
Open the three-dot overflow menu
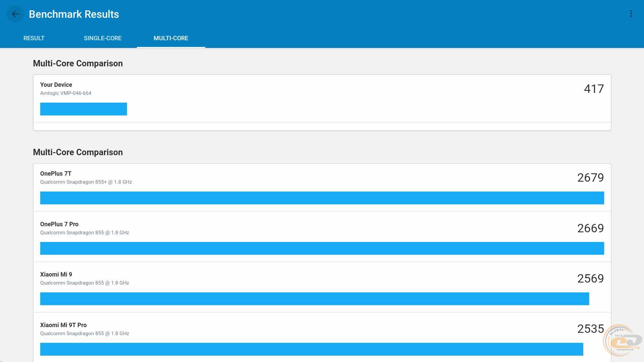[x=631, y=14]
